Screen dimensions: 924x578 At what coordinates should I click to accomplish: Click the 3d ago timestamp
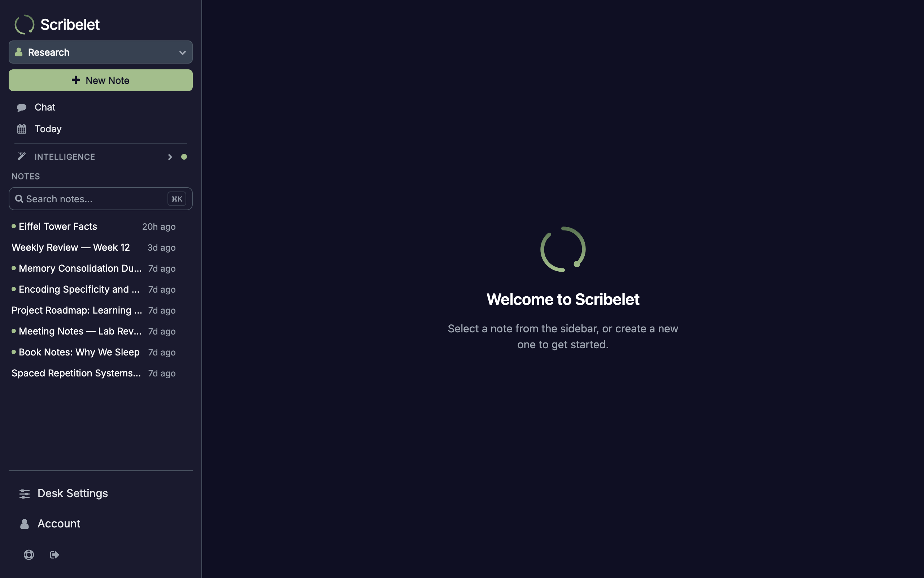click(x=161, y=248)
